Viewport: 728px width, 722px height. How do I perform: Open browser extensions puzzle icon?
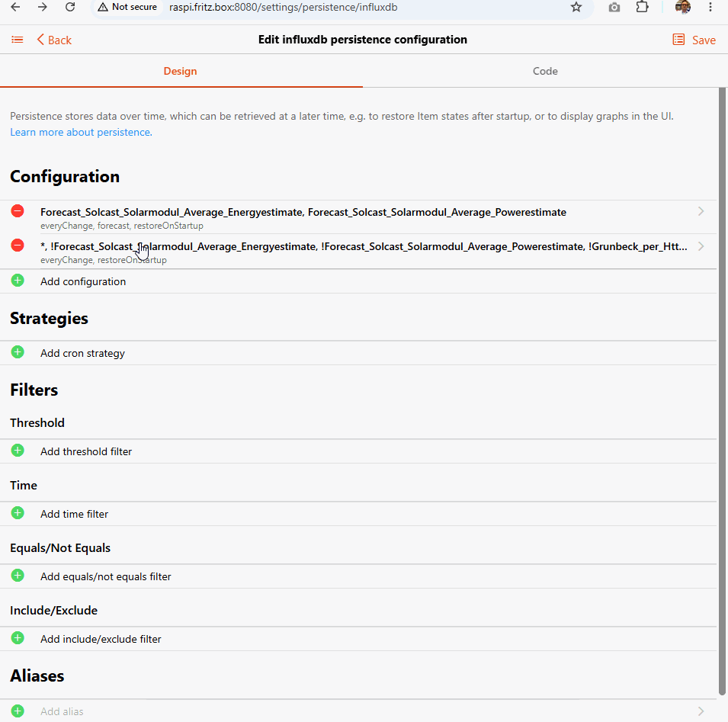(642, 7)
